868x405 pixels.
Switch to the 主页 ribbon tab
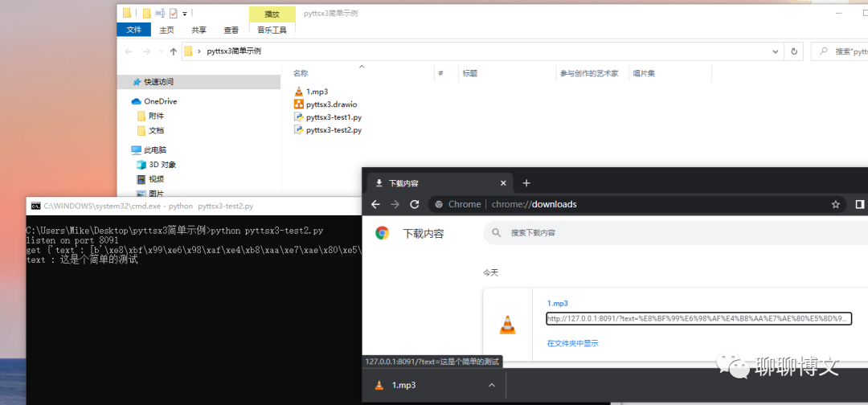point(166,30)
